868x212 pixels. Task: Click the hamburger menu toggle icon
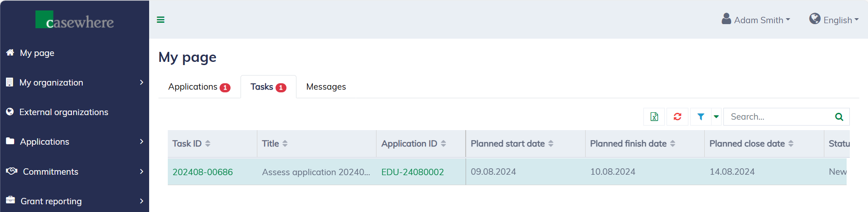(x=161, y=20)
